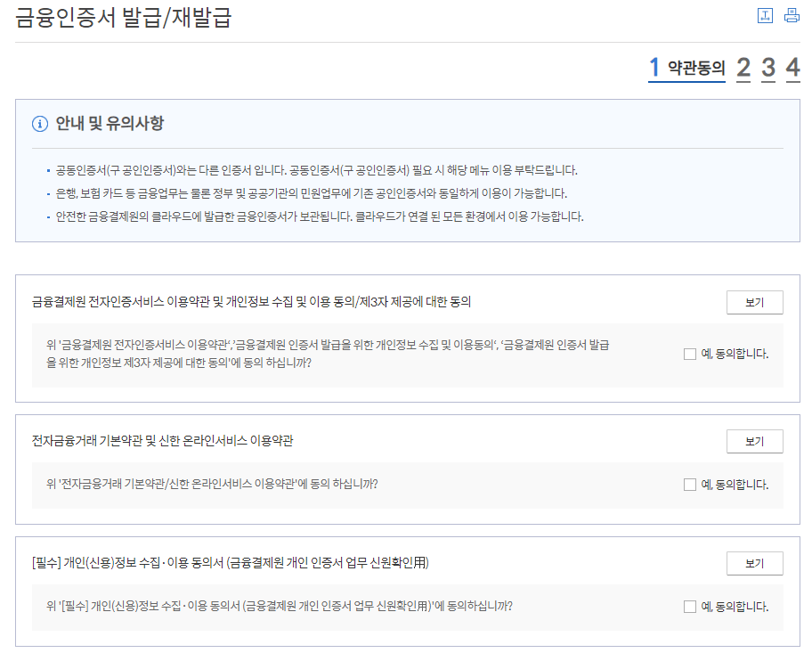Select step 3 in the step navigation
The width and height of the screenshot is (812, 653).
pos(769,68)
